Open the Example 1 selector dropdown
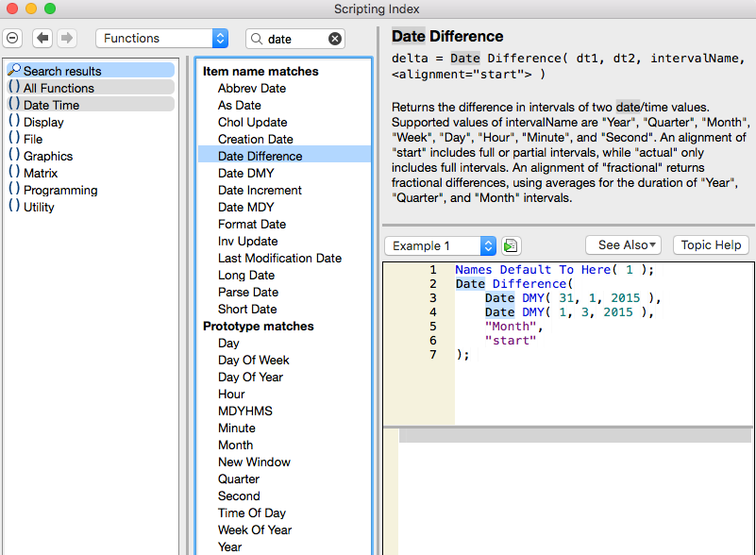 click(x=440, y=245)
